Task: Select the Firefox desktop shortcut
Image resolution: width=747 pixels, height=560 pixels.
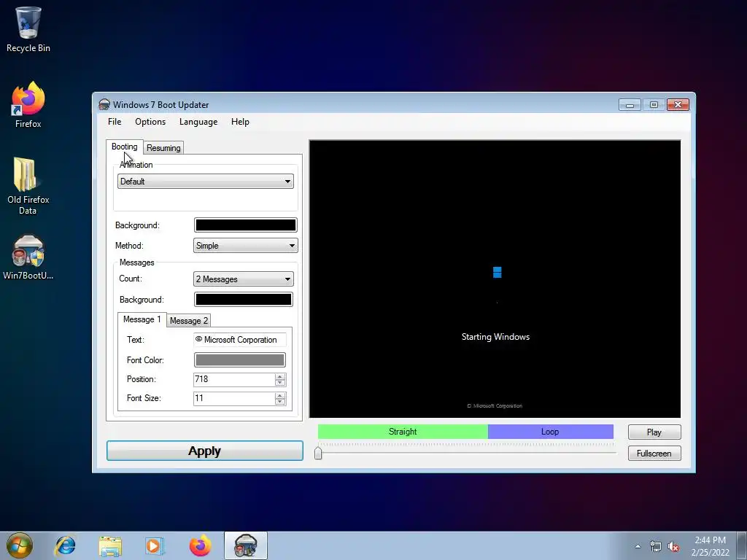Action: click(x=28, y=104)
